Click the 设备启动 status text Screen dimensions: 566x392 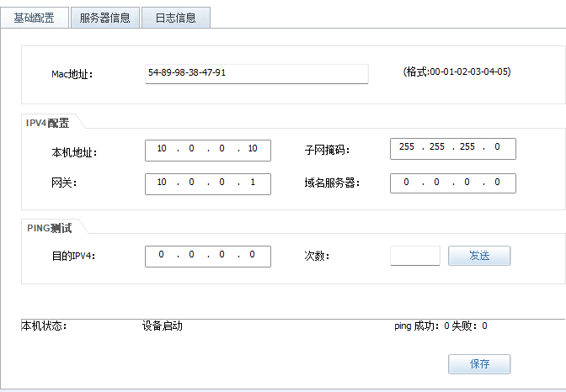click(x=163, y=326)
